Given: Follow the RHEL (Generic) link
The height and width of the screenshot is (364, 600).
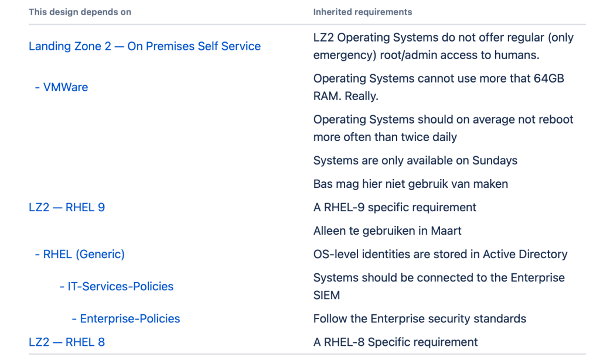Looking at the screenshot, I should 84,254.
